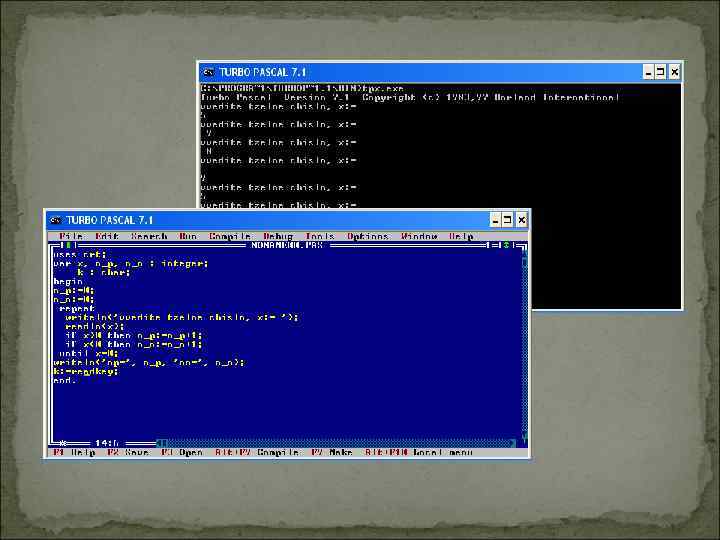Screen dimensions: 720x540
Task: Open the Tools menu
Action: click(x=320, y=236)
